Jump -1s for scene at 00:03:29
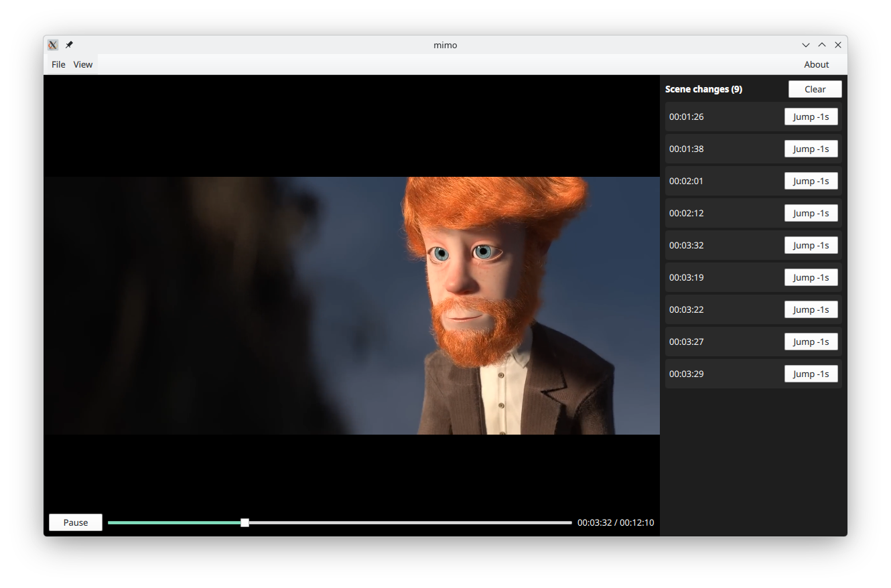 pyautogui.click(x=811, y=374)
